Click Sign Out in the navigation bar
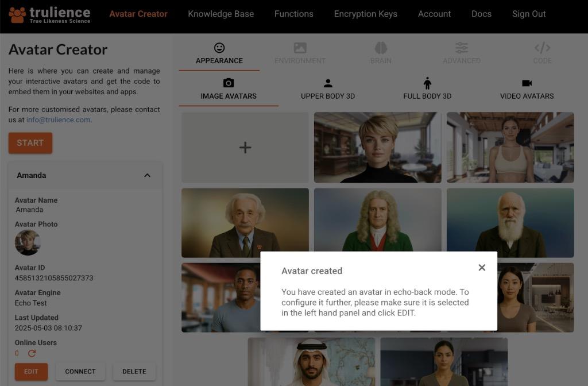Viewport: 588px width, 386px height. pyautogui.click(x=529, y=14)
